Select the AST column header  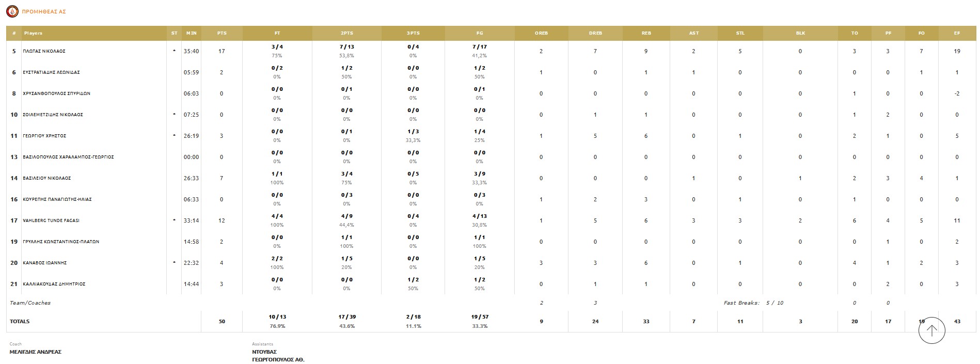tap(693, 33)
